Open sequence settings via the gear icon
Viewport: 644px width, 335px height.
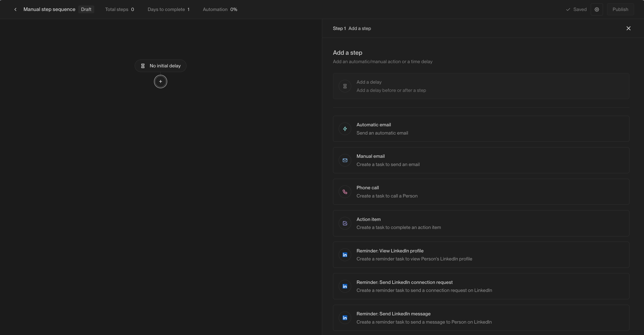tap(596, 10)
